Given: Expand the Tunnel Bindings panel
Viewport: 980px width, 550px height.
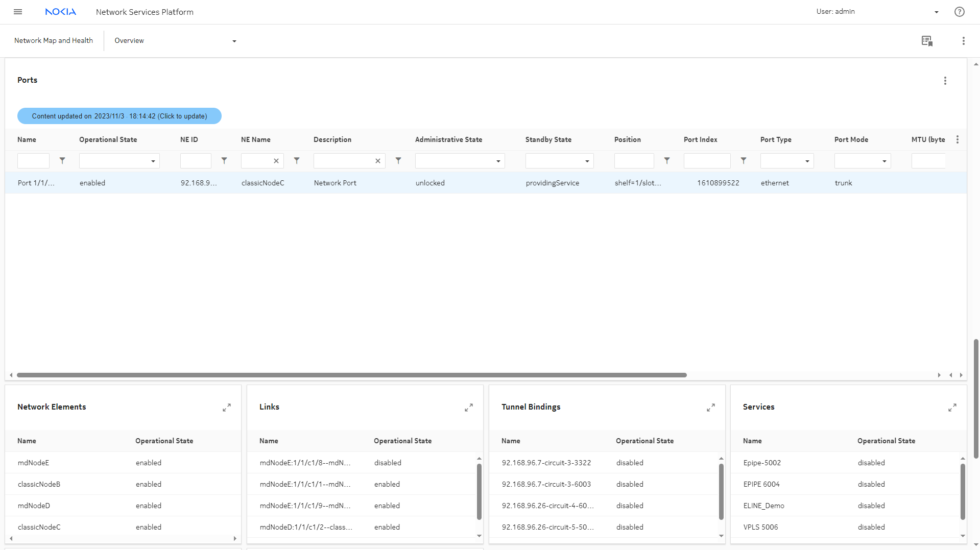Looking at the screenshot, I should 710,408.
